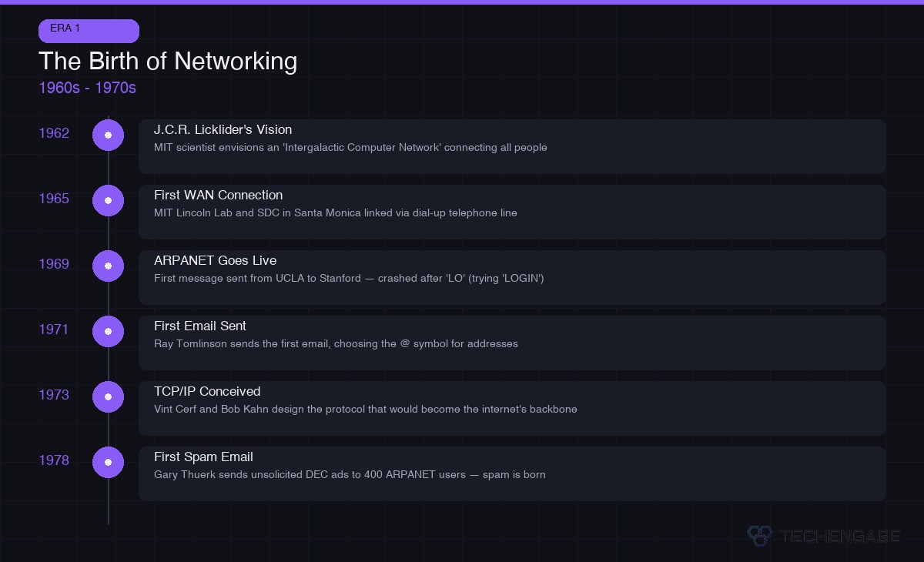924x562 pixels.
Task: Click the 1969 year label
Action: (54, 264)
